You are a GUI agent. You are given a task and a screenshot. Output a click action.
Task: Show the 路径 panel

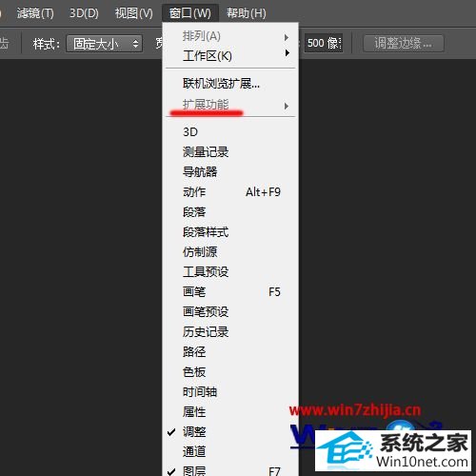pyautogui.click(x=230, y=352)
